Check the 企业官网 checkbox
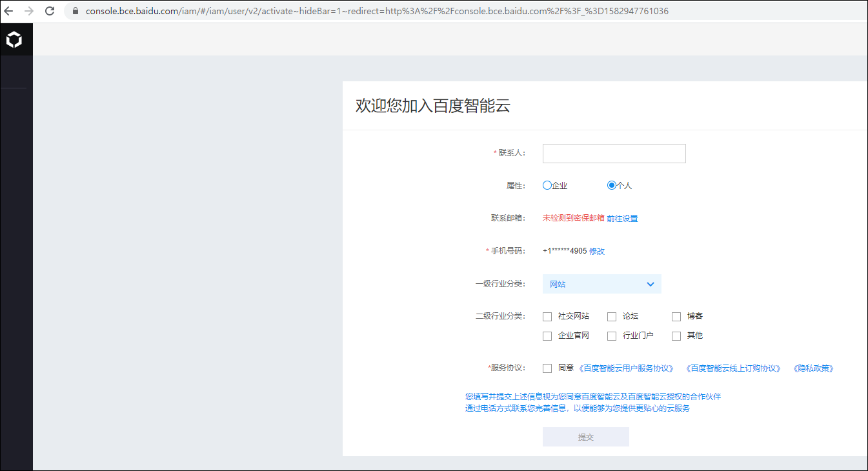 tap(547, 336)
